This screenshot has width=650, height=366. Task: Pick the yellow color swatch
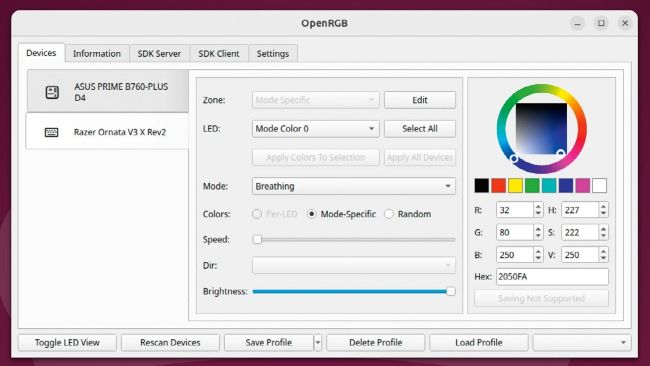point(515,186)
